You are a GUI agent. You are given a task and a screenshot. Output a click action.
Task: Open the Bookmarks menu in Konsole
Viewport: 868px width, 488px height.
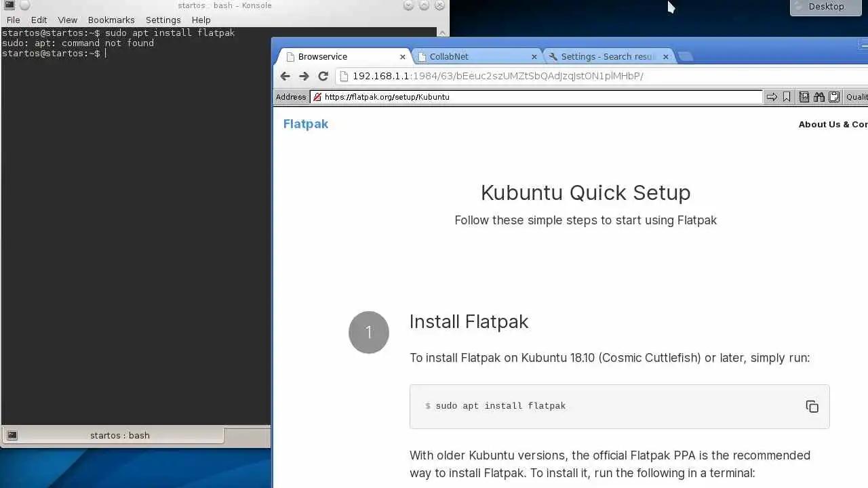pos(111,20)
